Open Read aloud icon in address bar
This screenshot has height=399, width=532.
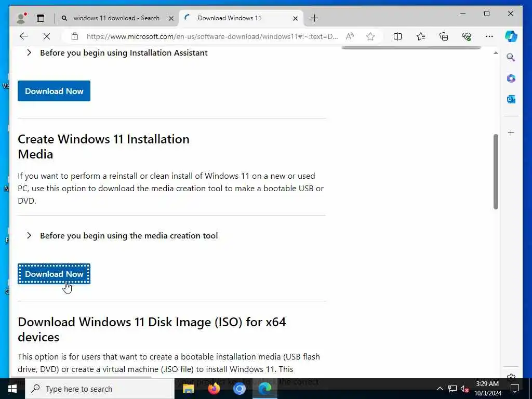[x=350, y=36]
